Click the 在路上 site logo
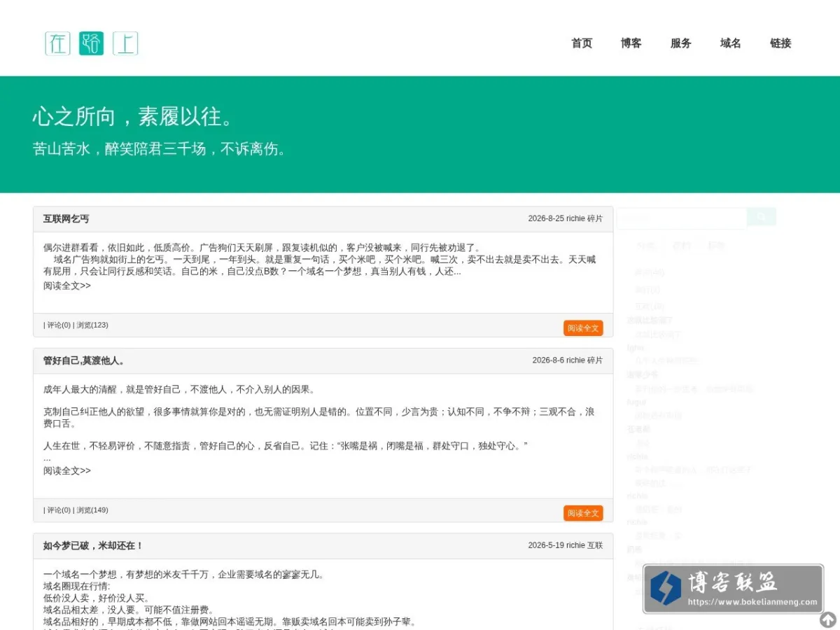 click(x=92, y=43)
